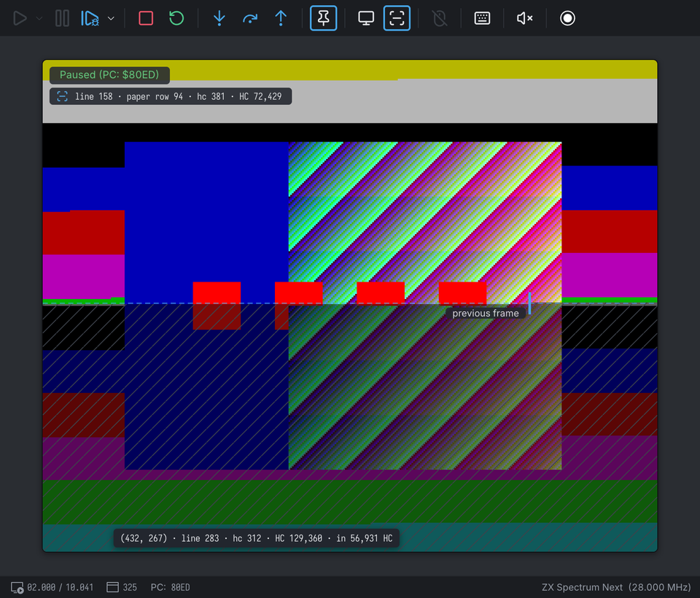Click the Step Over curved arrow

250,18
